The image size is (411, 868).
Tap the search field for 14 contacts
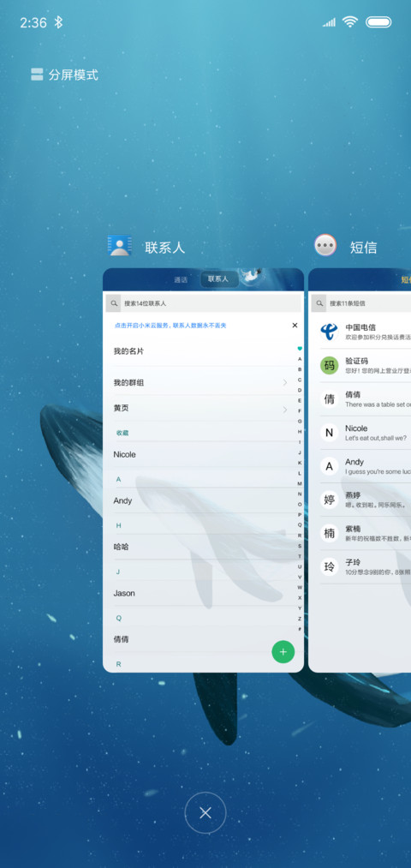[x=204, y=303]
